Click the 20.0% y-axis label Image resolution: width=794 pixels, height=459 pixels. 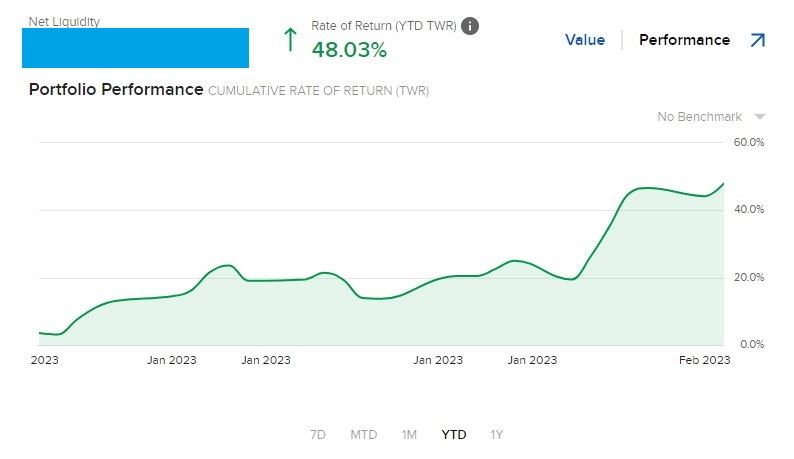749,277
